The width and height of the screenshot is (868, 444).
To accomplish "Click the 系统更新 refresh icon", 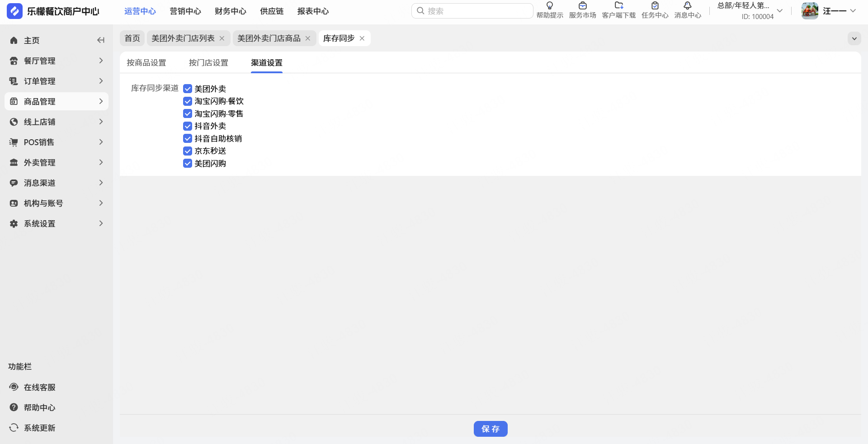I will tap(14, 428).
